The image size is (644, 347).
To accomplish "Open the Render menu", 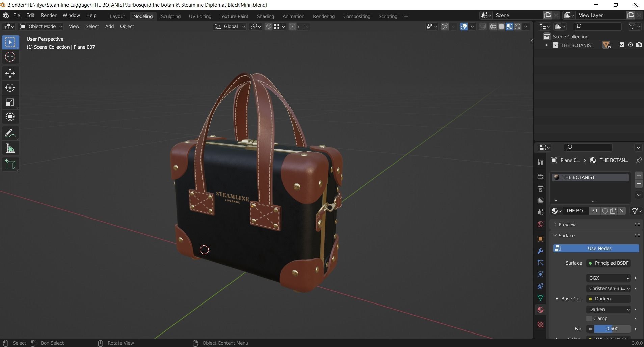I will tap(49, 15).
